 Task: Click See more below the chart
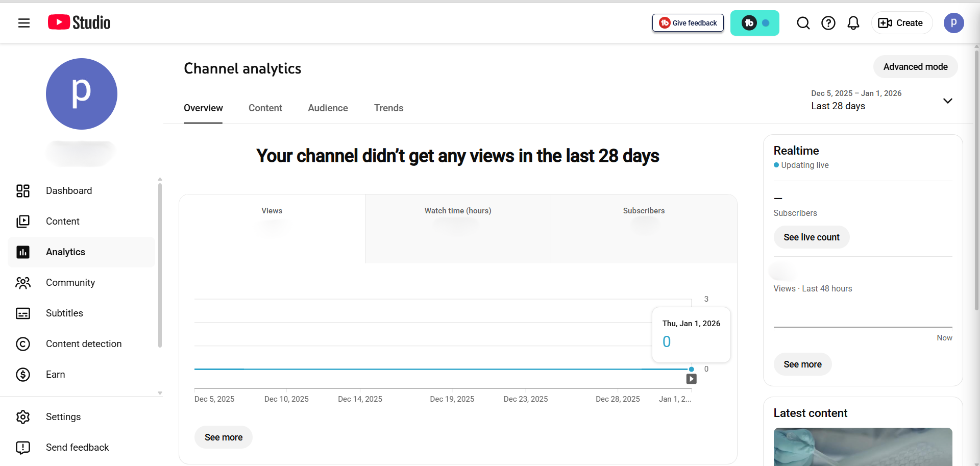pos(224,437)
